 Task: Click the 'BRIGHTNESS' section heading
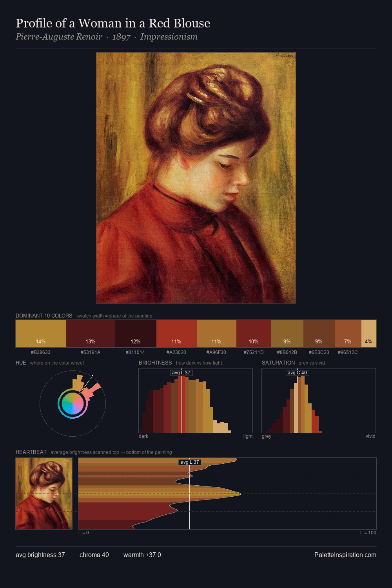pos(155,363)
